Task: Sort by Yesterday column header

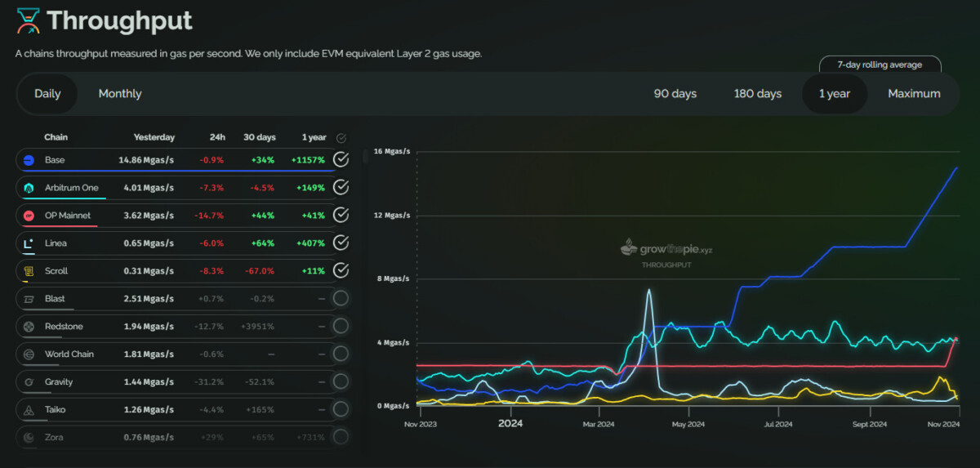Action: pos(154,137)
